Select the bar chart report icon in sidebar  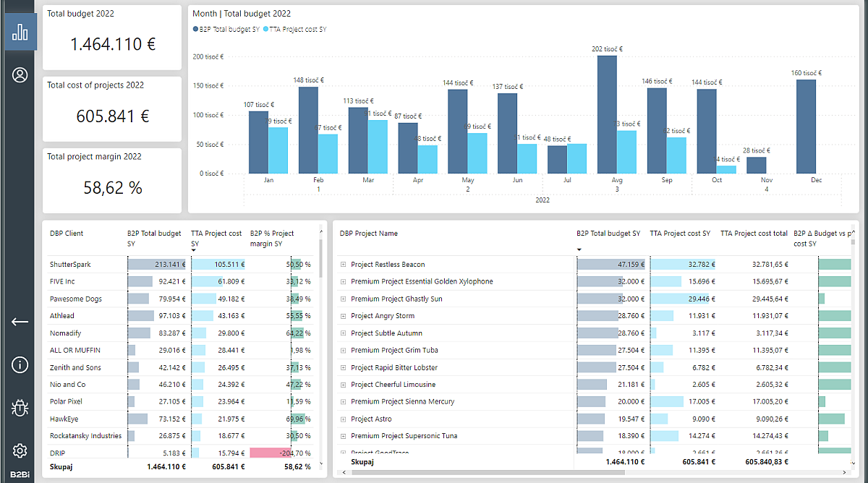click(x=20, y=32)
